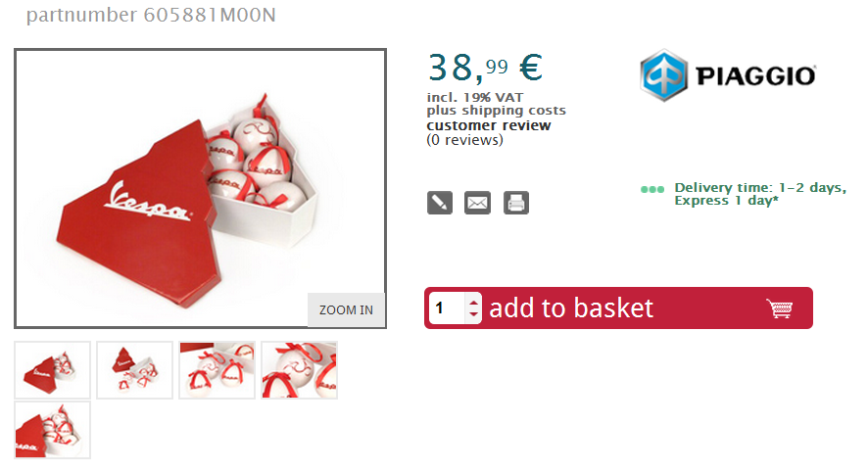Click the ZOOM IN button

(x=346, y=309)
